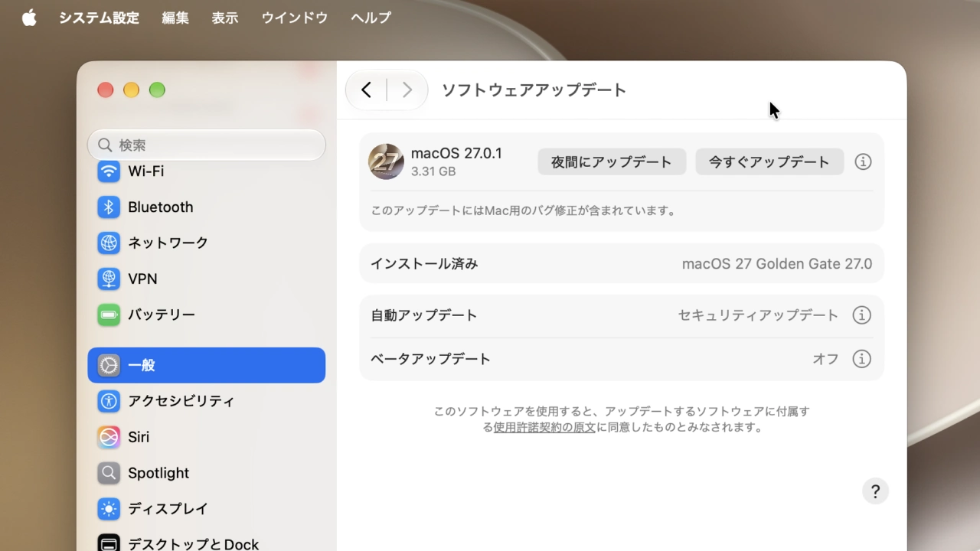Select the ネットワーク globe icon

(x=109, y=243)
